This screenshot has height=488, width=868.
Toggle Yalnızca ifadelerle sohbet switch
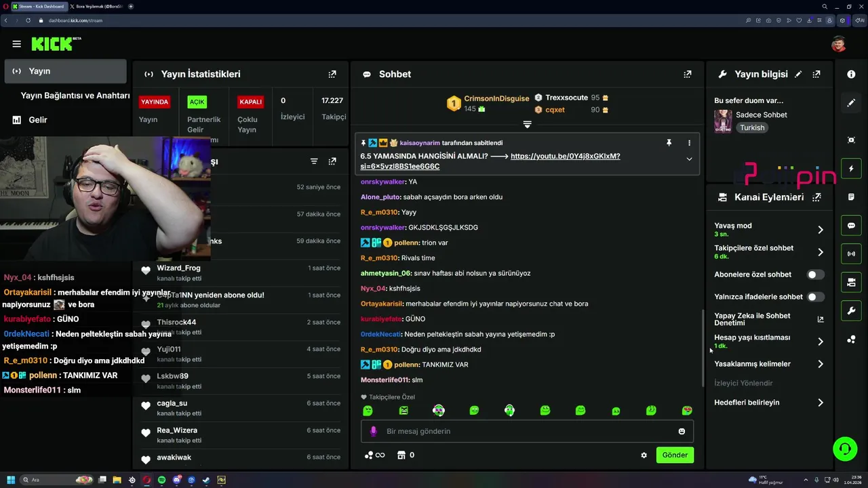point(815,297)
